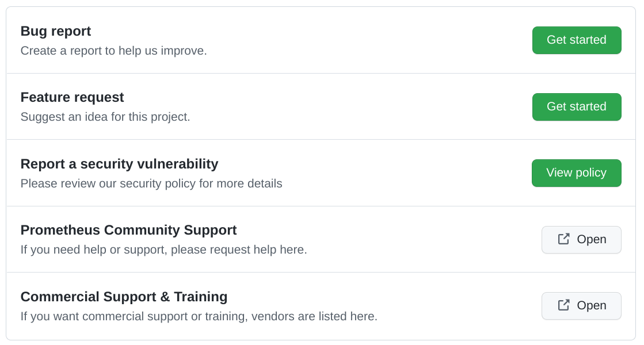
Task: Select the 'Feature request' heading
Action: 72,97
